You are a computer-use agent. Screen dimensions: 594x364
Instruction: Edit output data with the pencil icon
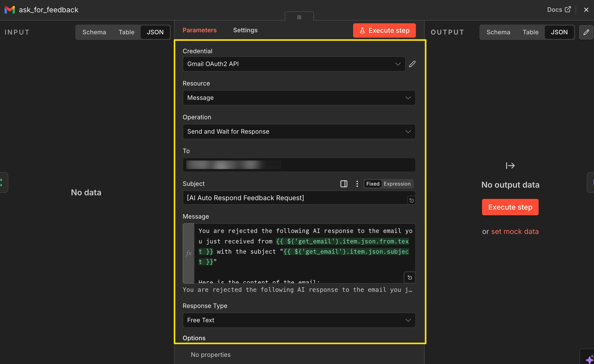[586, 32]
